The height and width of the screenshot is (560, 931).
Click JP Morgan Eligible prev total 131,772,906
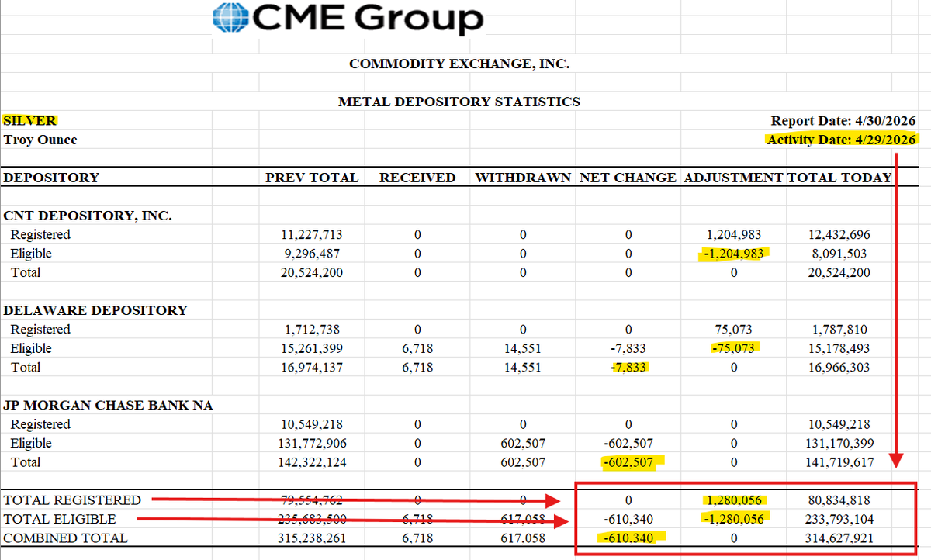(312, 443)
